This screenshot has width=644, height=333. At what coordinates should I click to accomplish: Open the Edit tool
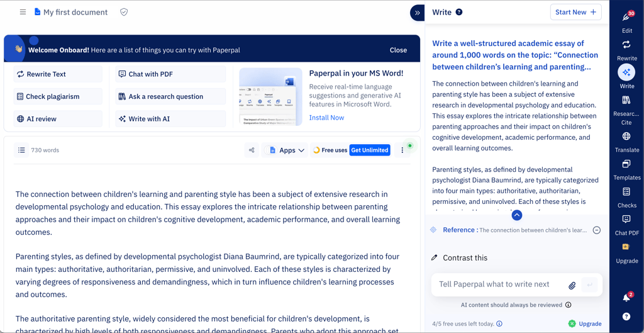click(627, 22)
